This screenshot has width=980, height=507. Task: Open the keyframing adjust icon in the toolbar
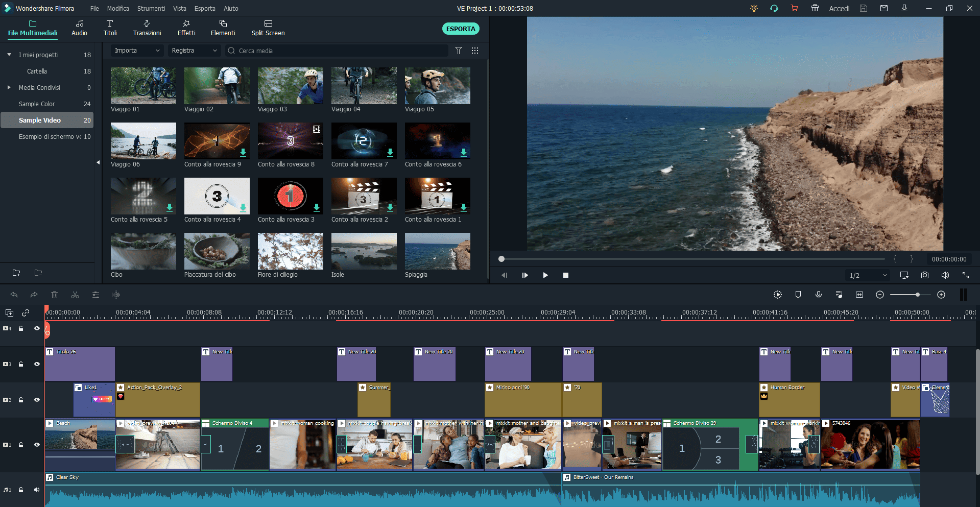pyautogui.click(x=95, y=295)
